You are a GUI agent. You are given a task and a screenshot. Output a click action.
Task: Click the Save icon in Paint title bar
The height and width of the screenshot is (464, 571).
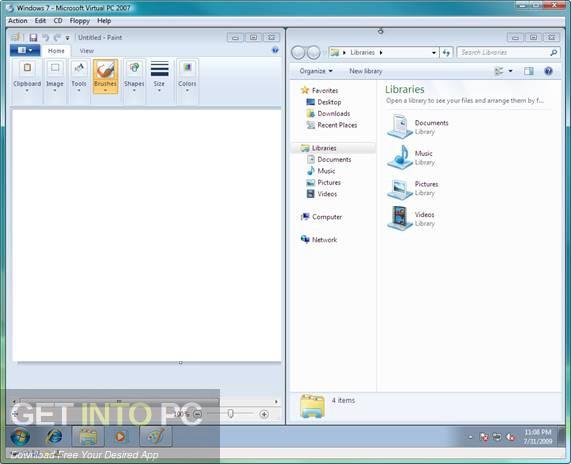pos(33,38)
